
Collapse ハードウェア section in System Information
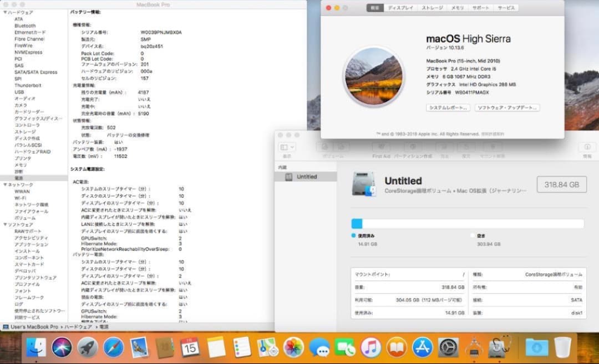point(5,12)
